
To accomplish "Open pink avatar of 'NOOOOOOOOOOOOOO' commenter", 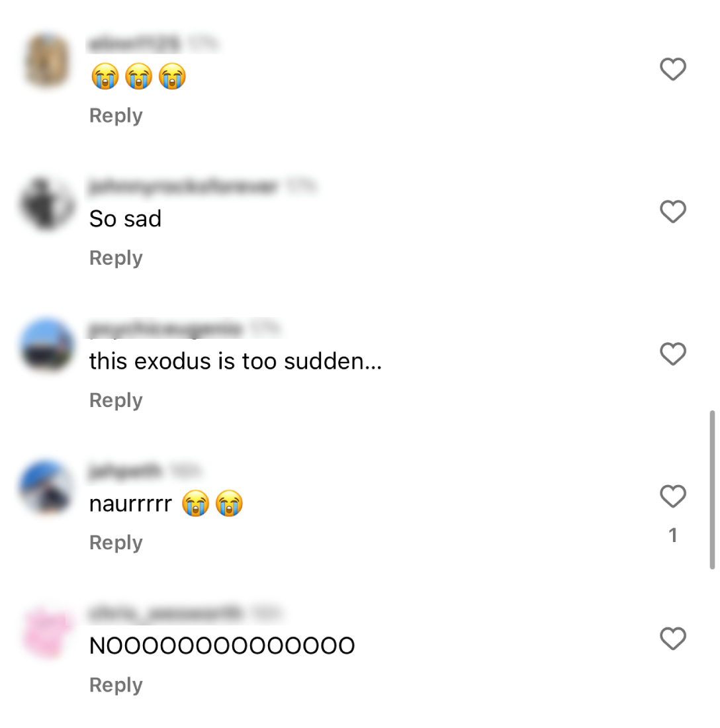I will 48,631.
